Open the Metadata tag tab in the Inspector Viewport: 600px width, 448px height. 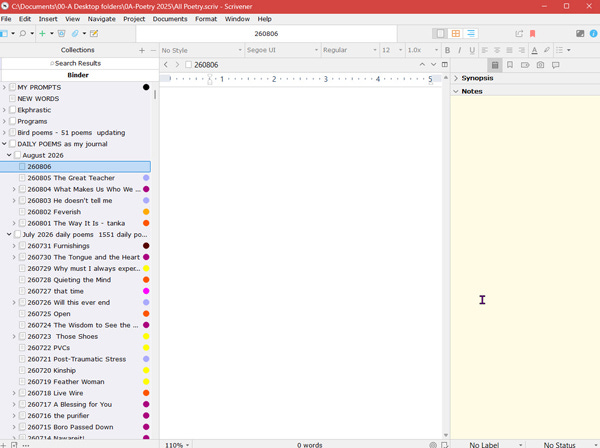(x=525, y=65)
